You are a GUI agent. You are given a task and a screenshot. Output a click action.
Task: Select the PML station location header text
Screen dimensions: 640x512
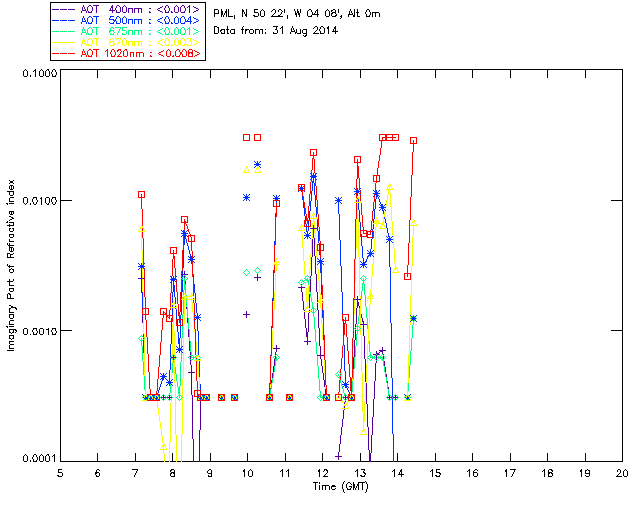[297, 14]
